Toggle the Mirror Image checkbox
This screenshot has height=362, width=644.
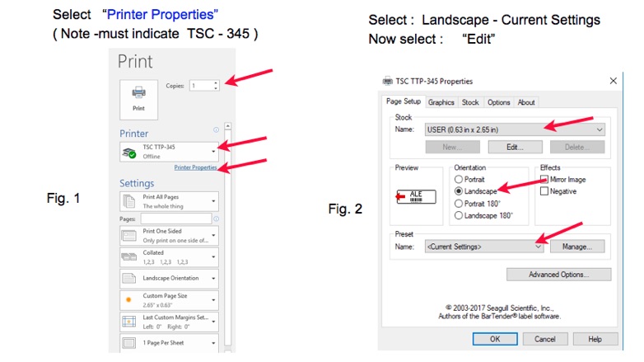(x=544, y=180)
